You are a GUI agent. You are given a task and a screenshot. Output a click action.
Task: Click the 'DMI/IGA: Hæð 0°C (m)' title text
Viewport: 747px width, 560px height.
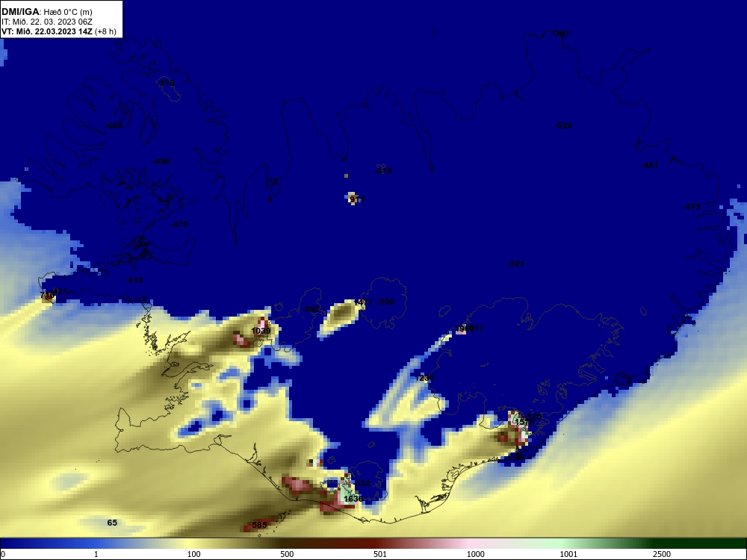[46, 11]
